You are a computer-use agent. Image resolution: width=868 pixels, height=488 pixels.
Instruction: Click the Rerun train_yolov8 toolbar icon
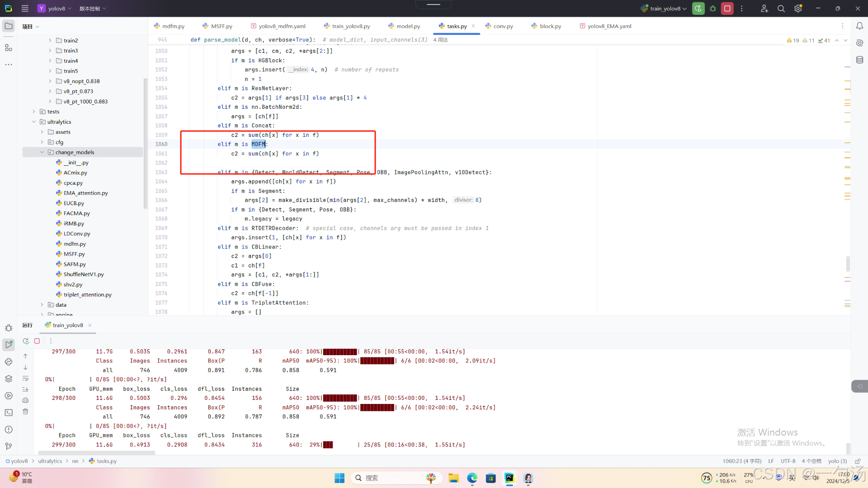click(698, 9)
